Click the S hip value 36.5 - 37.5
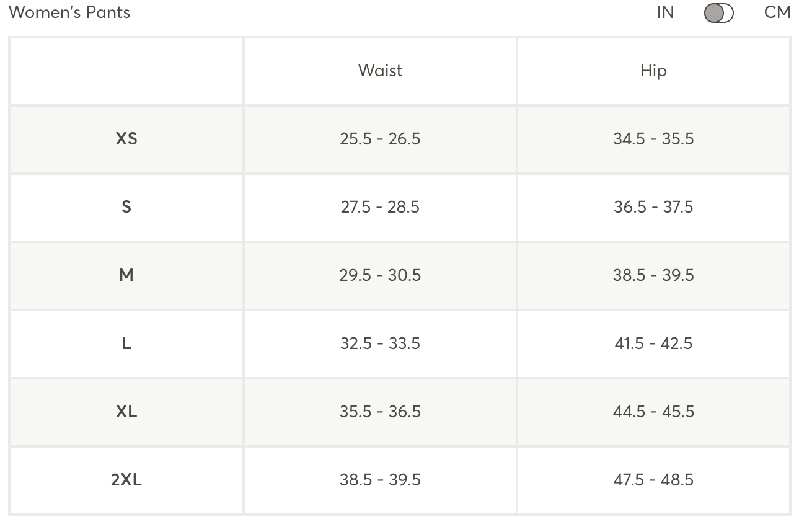 pos(653,207)
